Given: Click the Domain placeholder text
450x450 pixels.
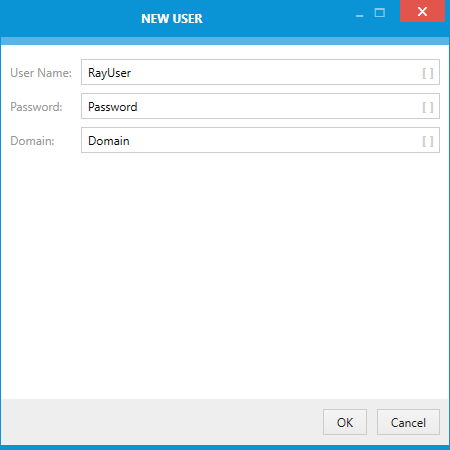Looking at the screenshot, I should click(x=109, y=141).
